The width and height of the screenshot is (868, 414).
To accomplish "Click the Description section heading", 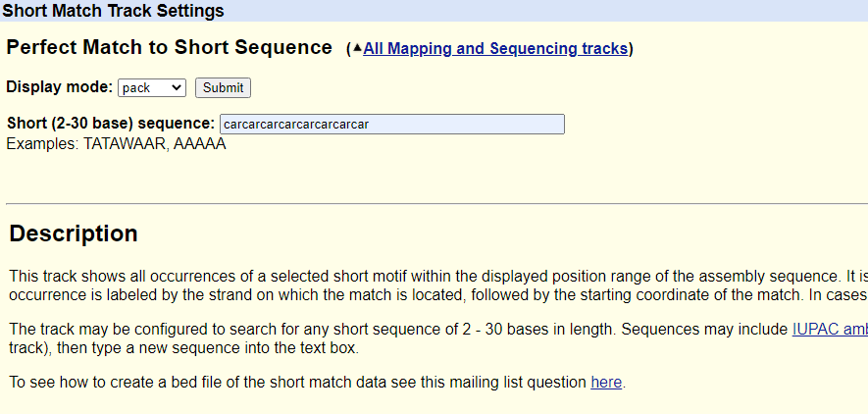I will pos(74,233).
